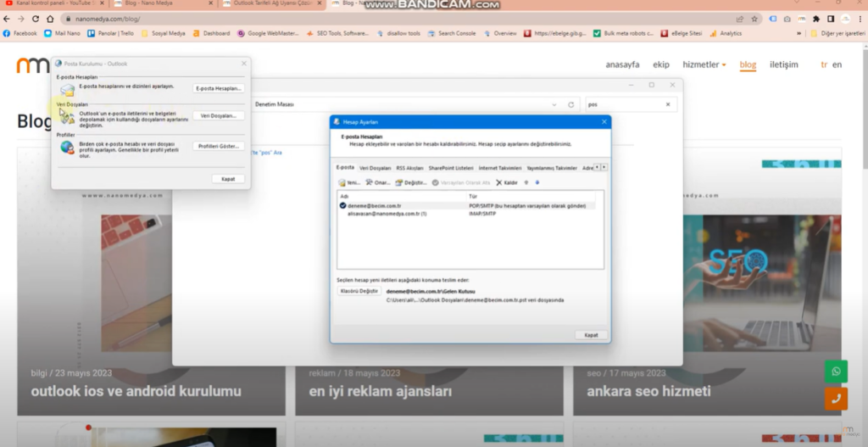Switch to Outlook Tarifeli Ağ Uyarısı tab

[271, 3]
